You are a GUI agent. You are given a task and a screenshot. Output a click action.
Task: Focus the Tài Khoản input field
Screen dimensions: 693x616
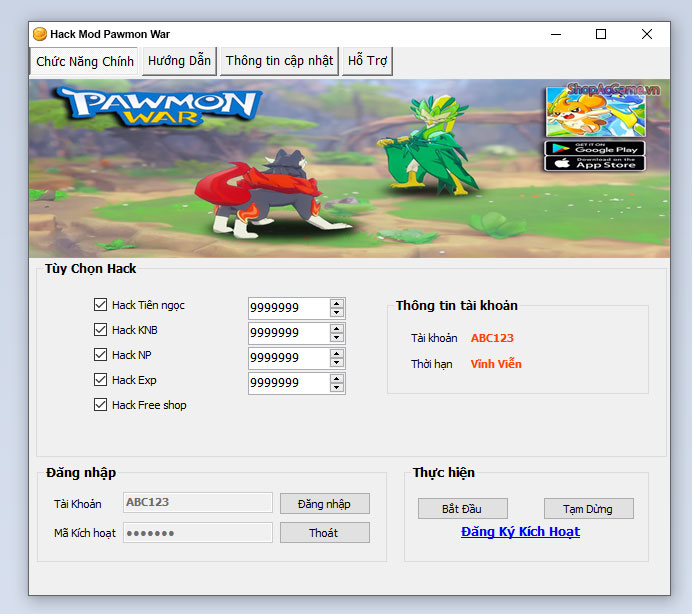click(198, 502)
